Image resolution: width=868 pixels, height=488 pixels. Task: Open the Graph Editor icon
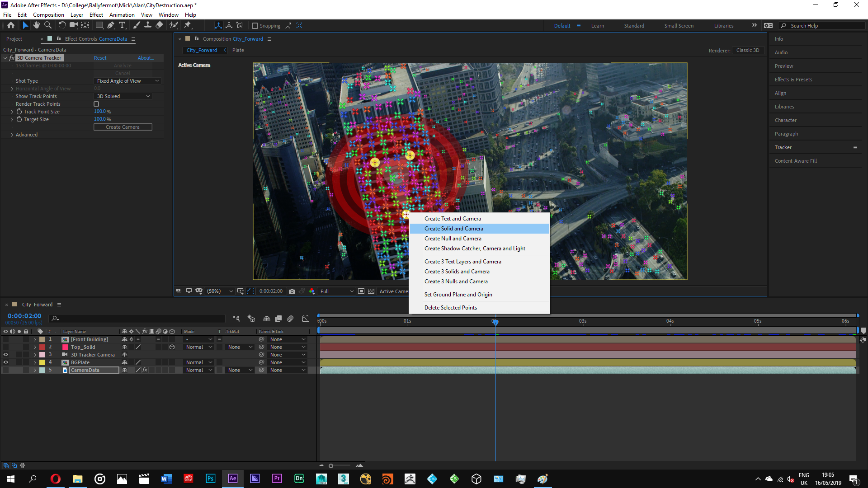[306, 319]
